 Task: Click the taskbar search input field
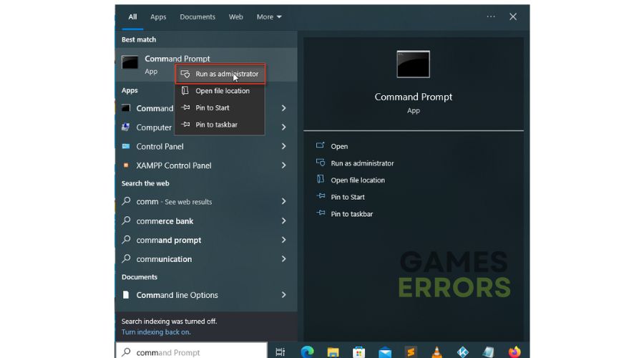191,352
